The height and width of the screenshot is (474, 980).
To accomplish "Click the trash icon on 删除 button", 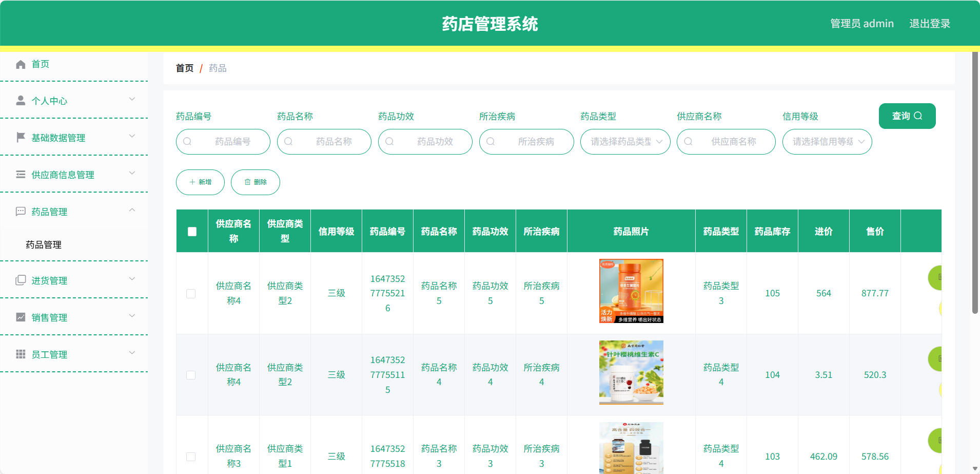I will click(247, 182).
